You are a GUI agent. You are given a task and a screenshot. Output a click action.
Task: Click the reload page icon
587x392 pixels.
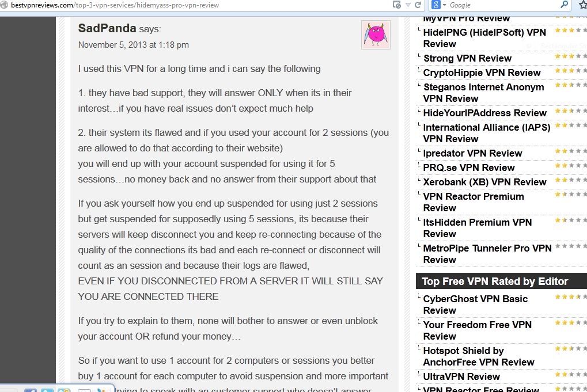418,5
